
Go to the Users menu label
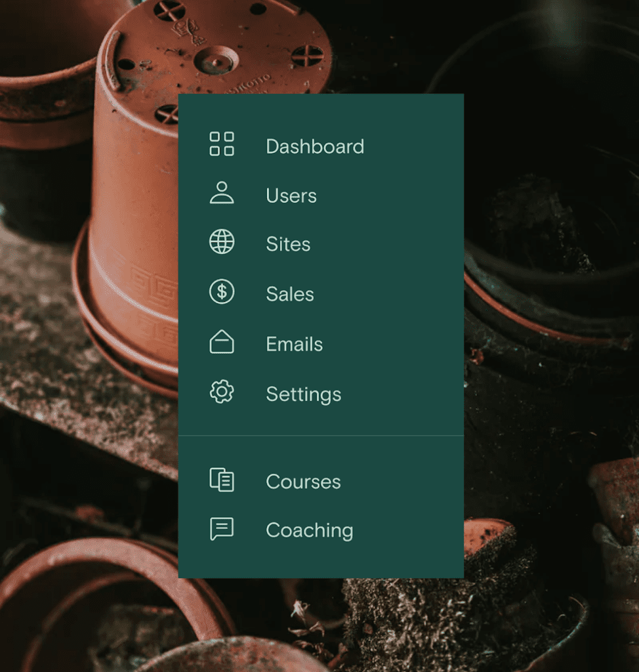(x=291, y=196)
